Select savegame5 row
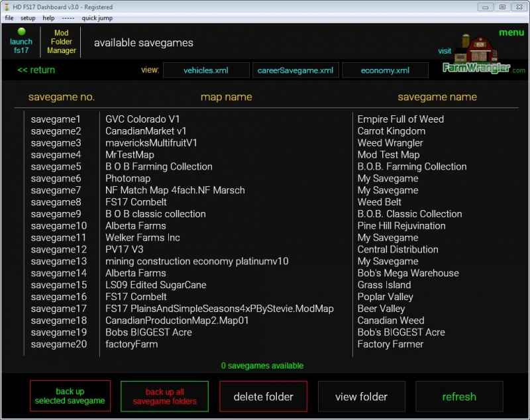The image size is (530, 420). (56, 166)
